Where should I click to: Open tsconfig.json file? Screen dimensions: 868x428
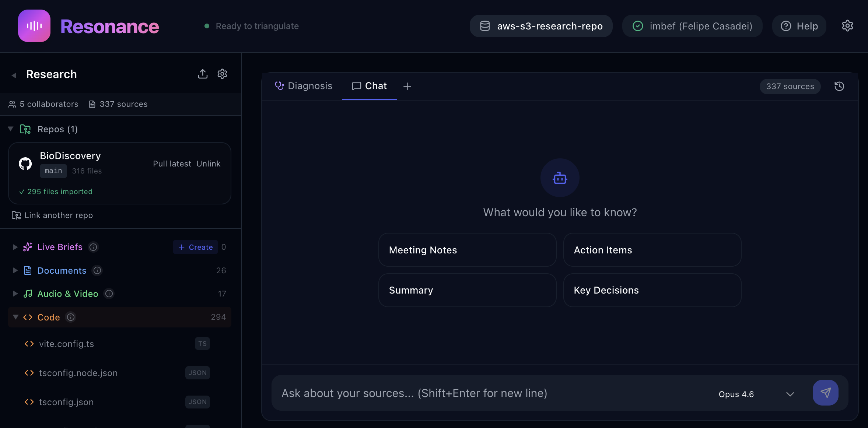[66, 402]
